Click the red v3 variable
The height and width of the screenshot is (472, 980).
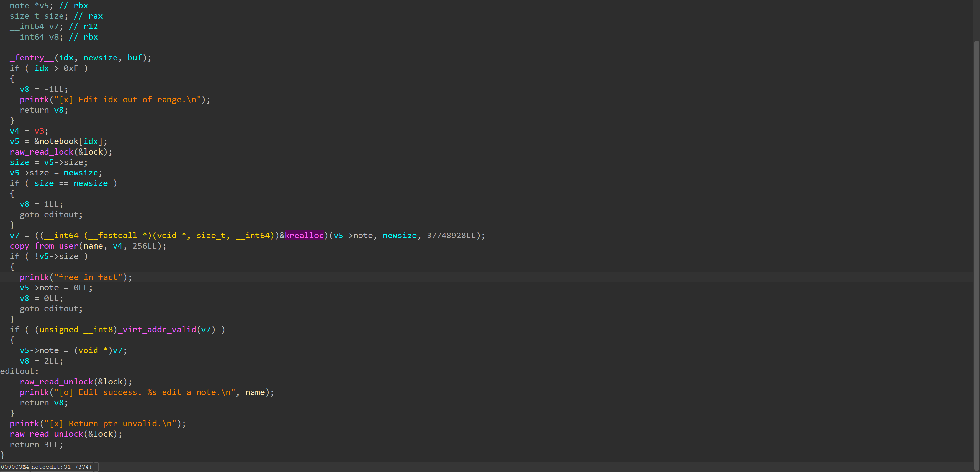click(39, 131)
